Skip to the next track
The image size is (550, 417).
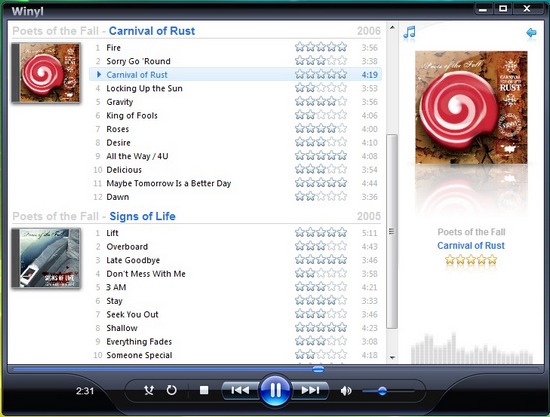pos(310,390)
